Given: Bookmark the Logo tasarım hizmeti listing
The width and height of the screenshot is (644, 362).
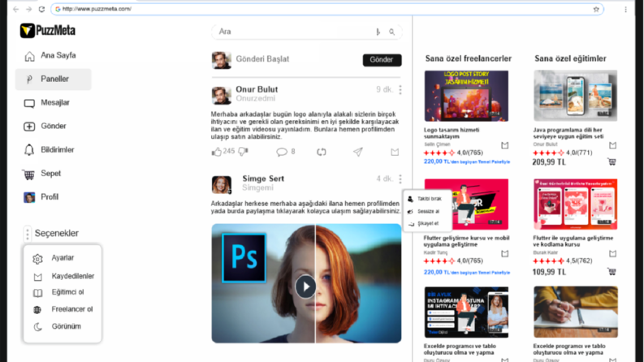Looking at the screenshot, I should point(505,145).
